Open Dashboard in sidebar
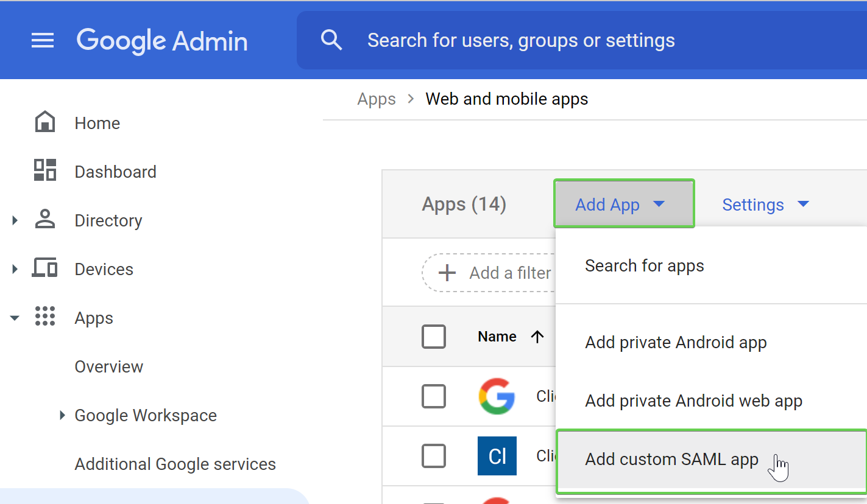The image size is (867, 504). point(115,172)
